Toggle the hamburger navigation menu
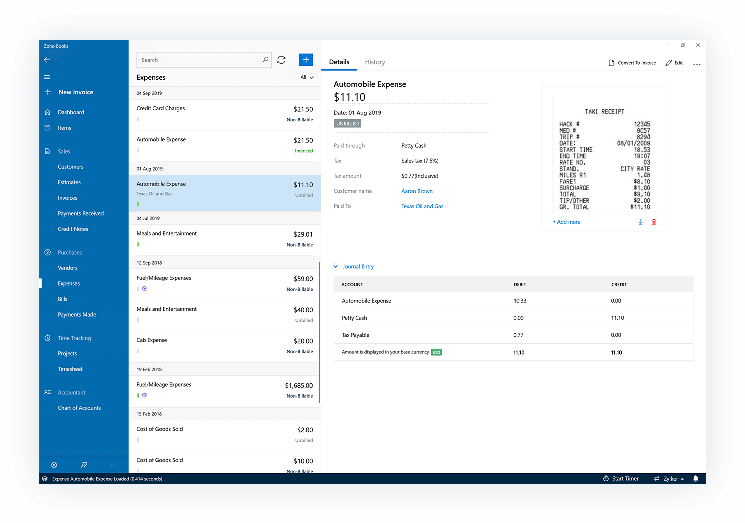 point(47,77)
